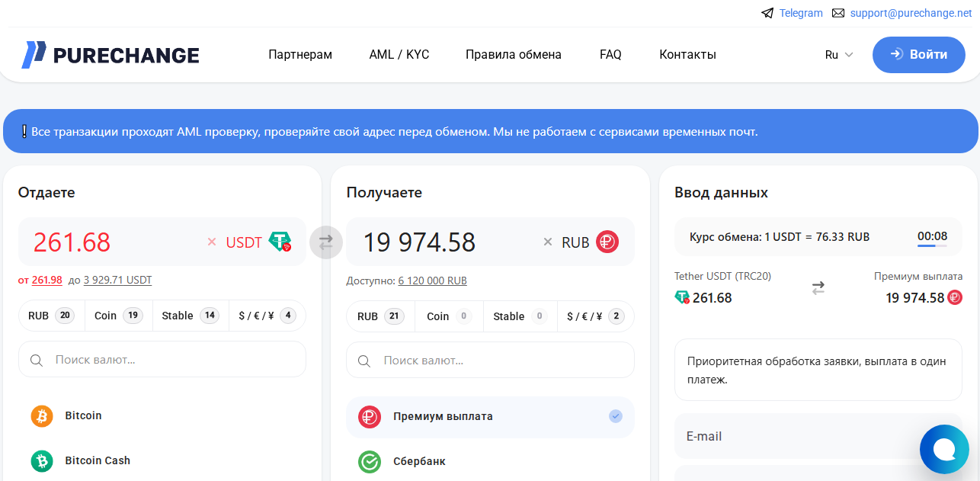Screen dimensions: 980x481
Task: Click the Bitcoin coin icon
Action: pyautogui.click(x=42, y=416)
